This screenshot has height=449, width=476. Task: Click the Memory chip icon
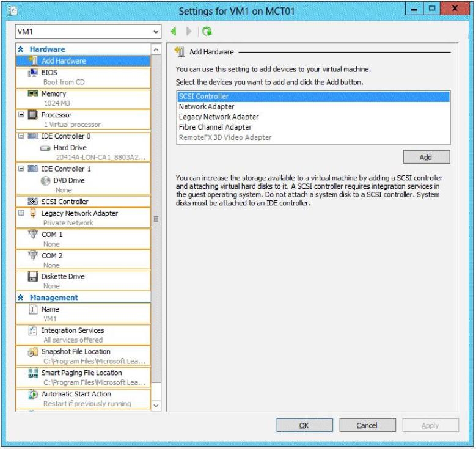33,93
